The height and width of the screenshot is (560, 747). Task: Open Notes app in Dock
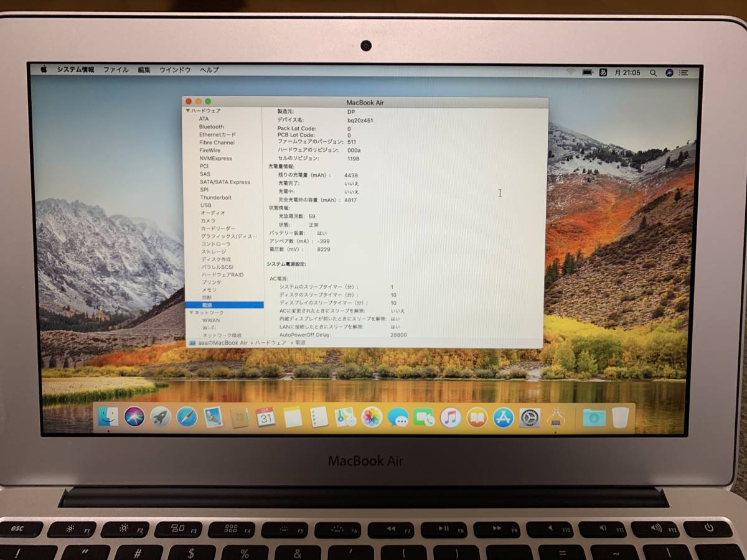click(293, 417)
